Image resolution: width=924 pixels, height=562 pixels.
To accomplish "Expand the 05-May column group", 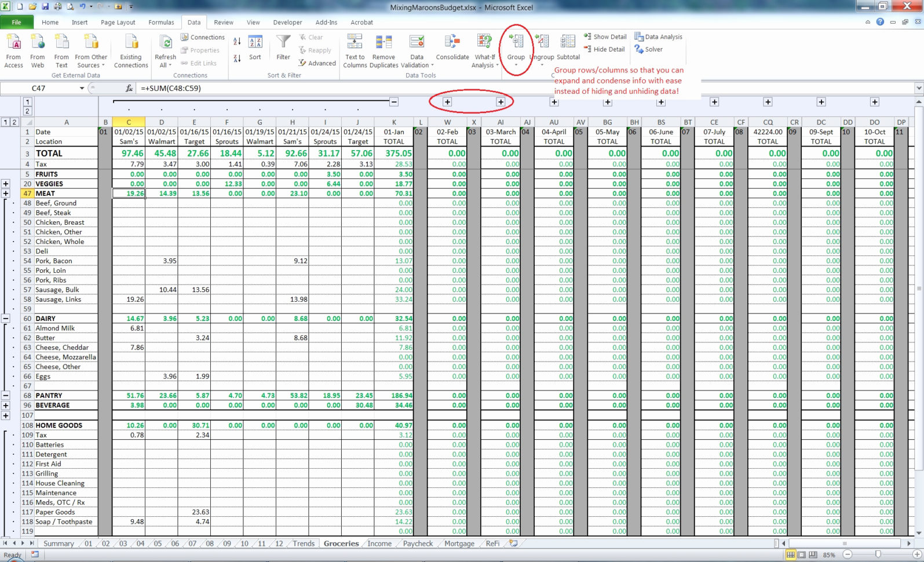I will pos(608,102).
